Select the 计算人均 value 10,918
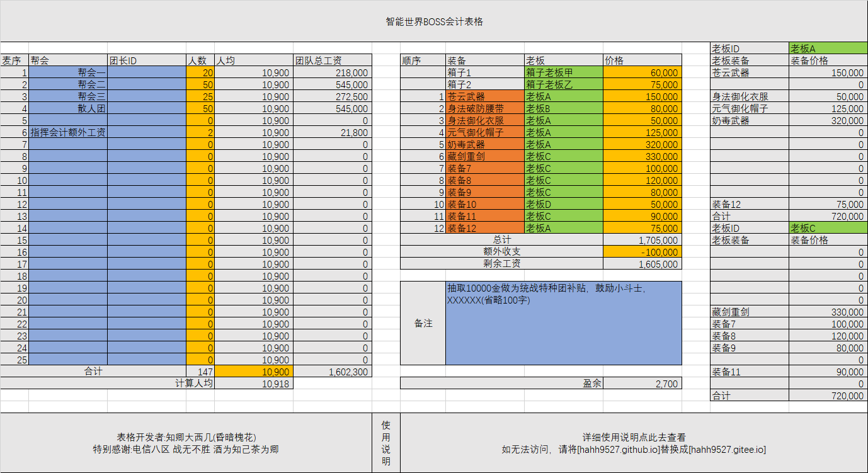868x473 pixels. [x=254, y=383]
